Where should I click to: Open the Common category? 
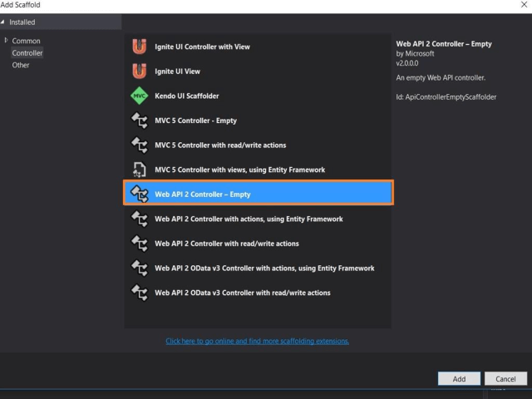[26, 41]
